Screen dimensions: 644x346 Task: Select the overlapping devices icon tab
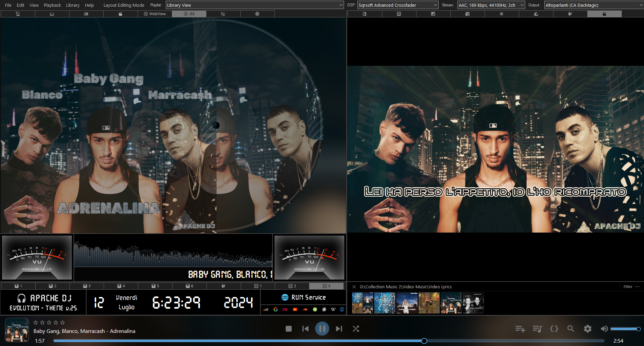pos(223,14)
